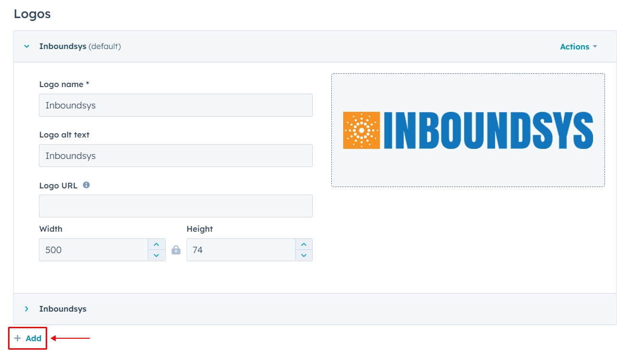Click the Logo name input field

(x=176, y=105)
